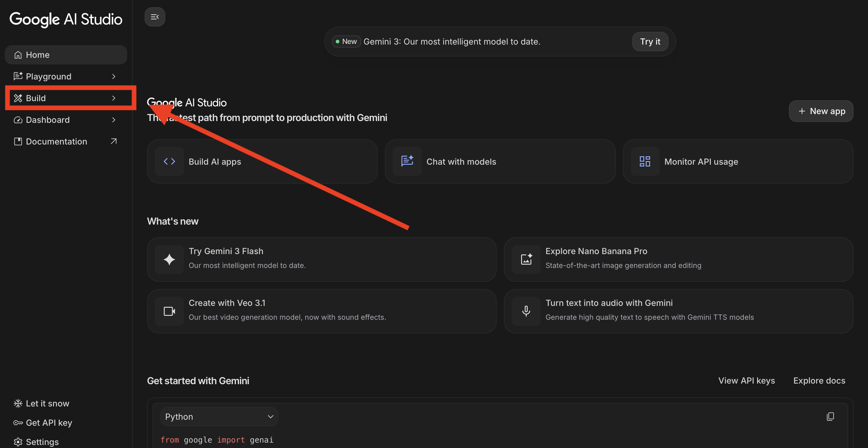
Task: Click the Playground sparkle-chat icon
Action: pyautogui.click(x=18, y=76)
